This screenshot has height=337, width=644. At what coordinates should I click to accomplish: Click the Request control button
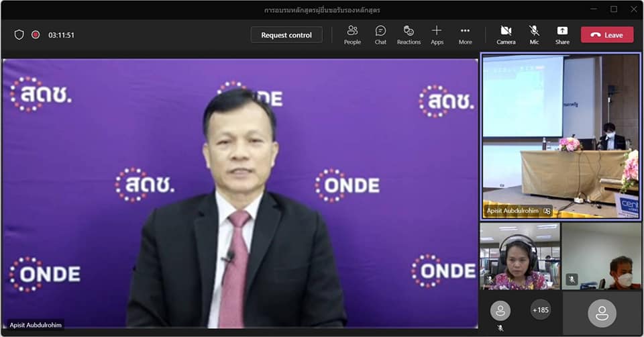click(x=286, y=35)
